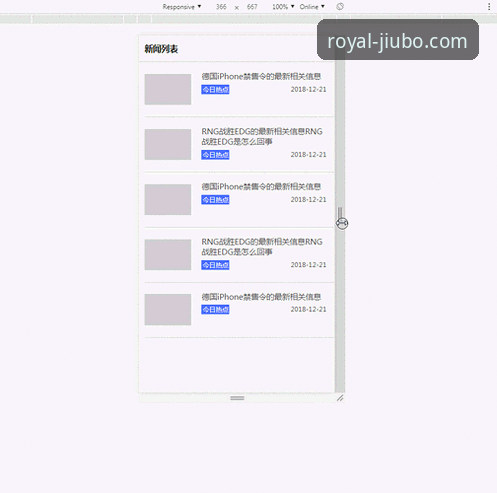This screenshot has height=493, width=497.
Task: Click thumbnail of the second news item
Action: pos(168,144)
